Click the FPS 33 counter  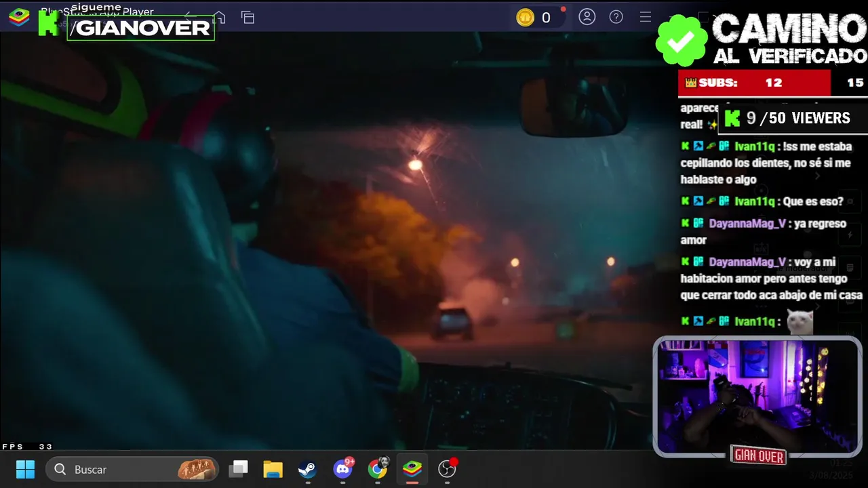[x=27, y=447]
